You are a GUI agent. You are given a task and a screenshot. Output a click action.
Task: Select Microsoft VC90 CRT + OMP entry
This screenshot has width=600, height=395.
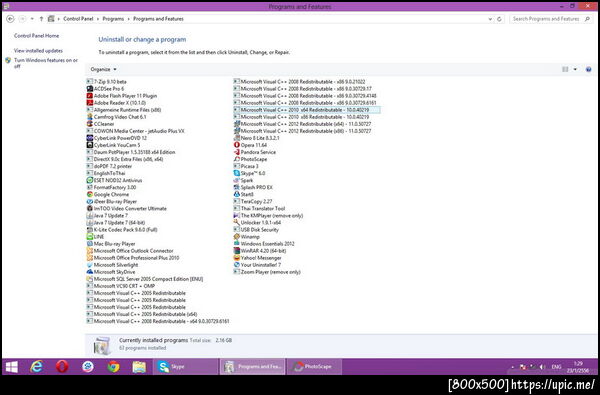tap(121, 286)
